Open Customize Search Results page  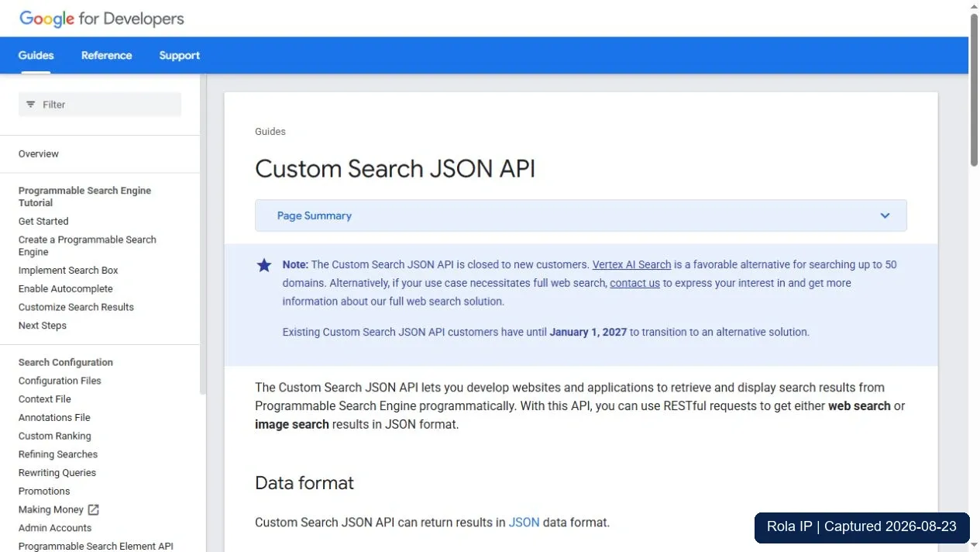[76, 307]
